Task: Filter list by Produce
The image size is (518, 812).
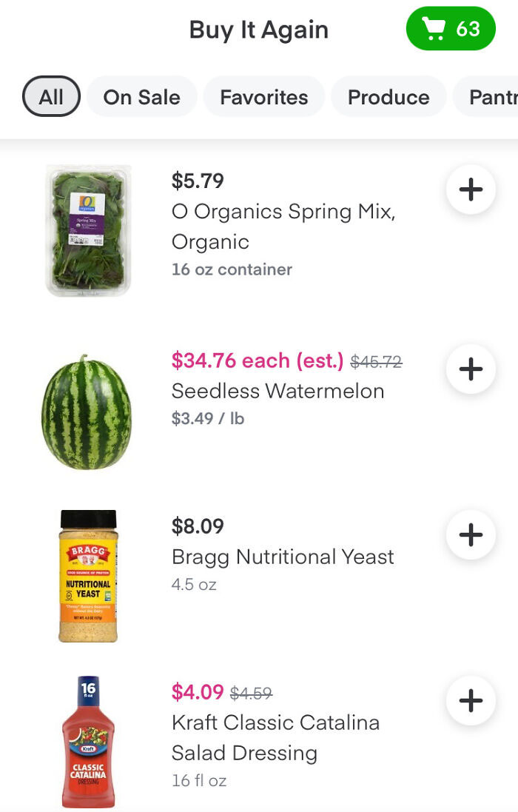Action: tap(388, 96)
